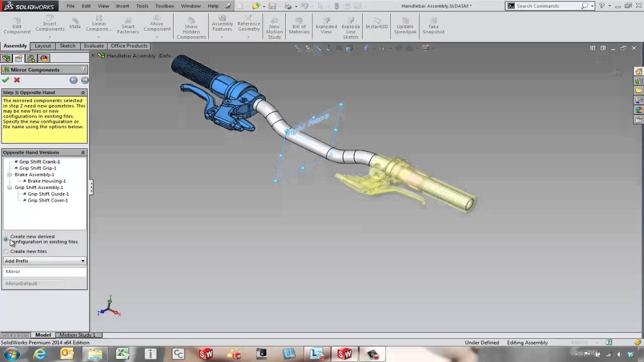644x362 pixels.
Task: Open Excel from the taskbar
Action: pyautogui.click(x=123, y=354)
